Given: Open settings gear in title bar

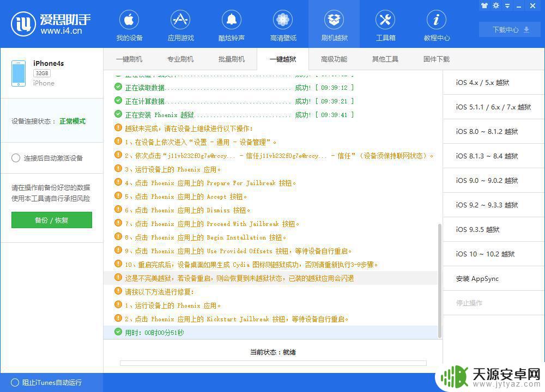Looking at the screenshot, I should coord(496,5).
